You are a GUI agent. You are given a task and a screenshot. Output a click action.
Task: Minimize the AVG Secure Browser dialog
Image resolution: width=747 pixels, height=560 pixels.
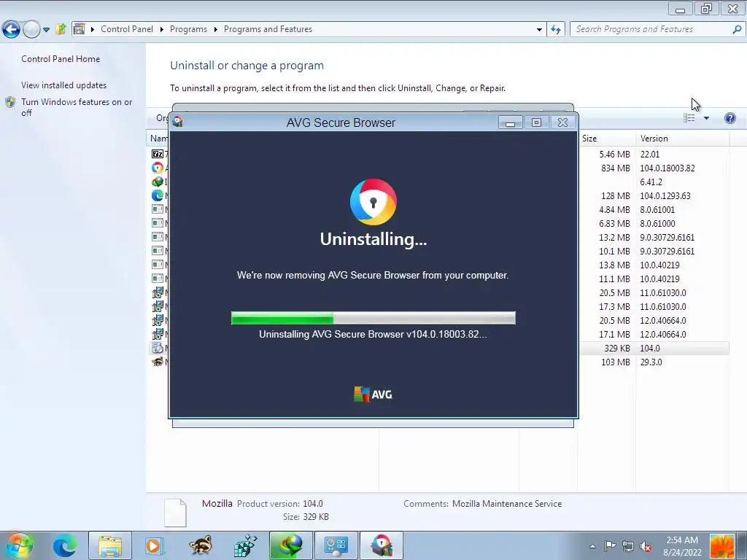pyautogui.click(x=510, y=122)
